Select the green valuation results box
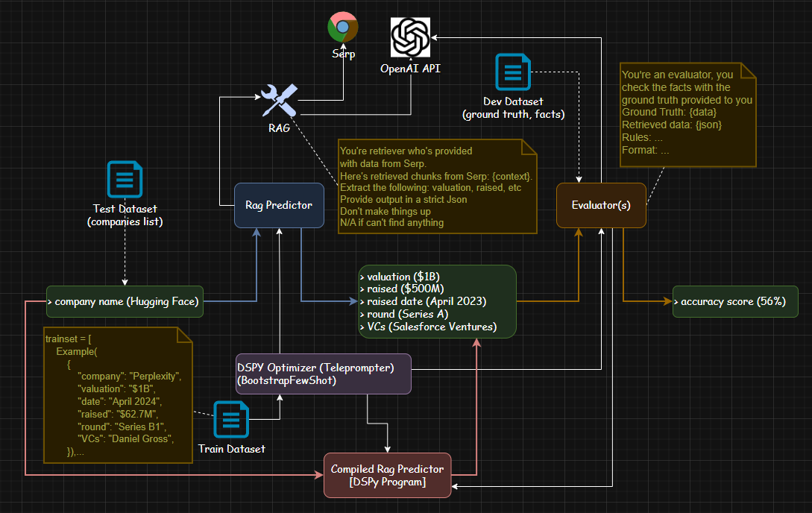812x513 pixels. coord(438,302)
